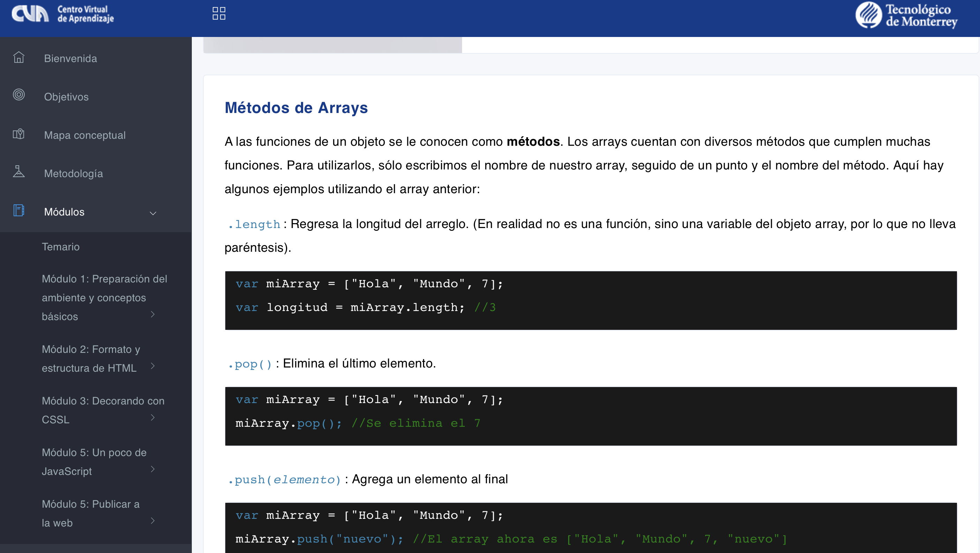Expand the JavaScript module using its arrow

point(152,469)
